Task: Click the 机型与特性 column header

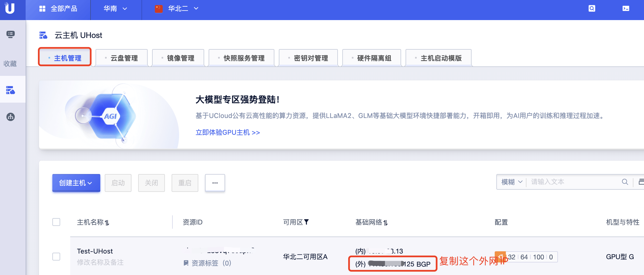Action: [x=623, y=222]
